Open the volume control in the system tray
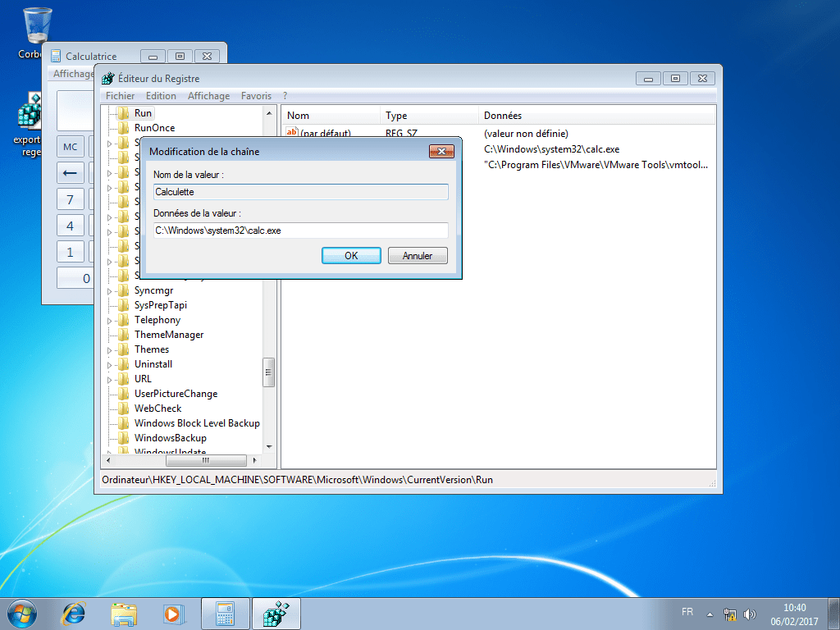 pos(750,613)
